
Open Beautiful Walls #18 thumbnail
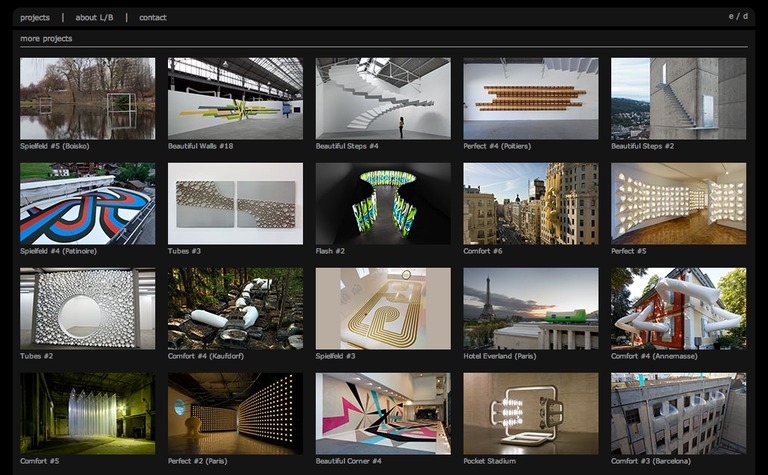tap(236, 98)
